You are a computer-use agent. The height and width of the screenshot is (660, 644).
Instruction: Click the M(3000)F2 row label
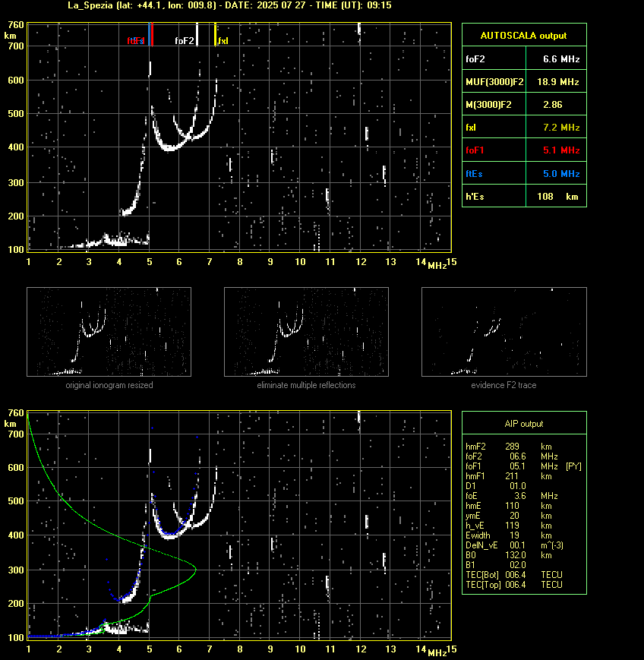click(488, 104)
